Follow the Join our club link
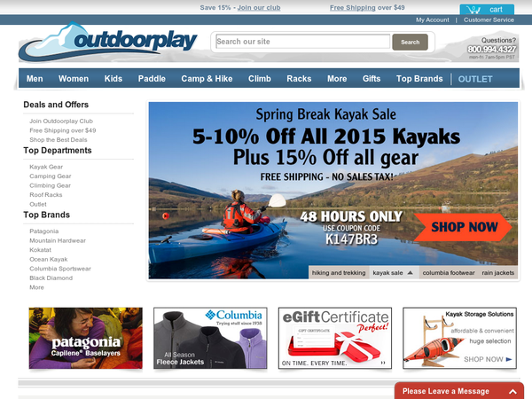The width and height of the screenshot is (532, 399). [259, 7]
